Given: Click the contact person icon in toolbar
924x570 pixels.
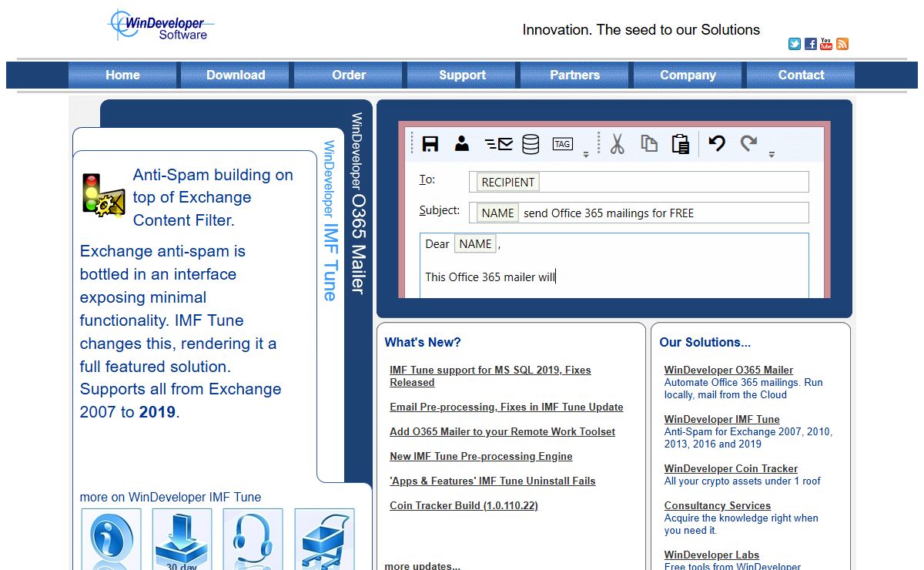Looking at the screenshot, I should 462,143.
